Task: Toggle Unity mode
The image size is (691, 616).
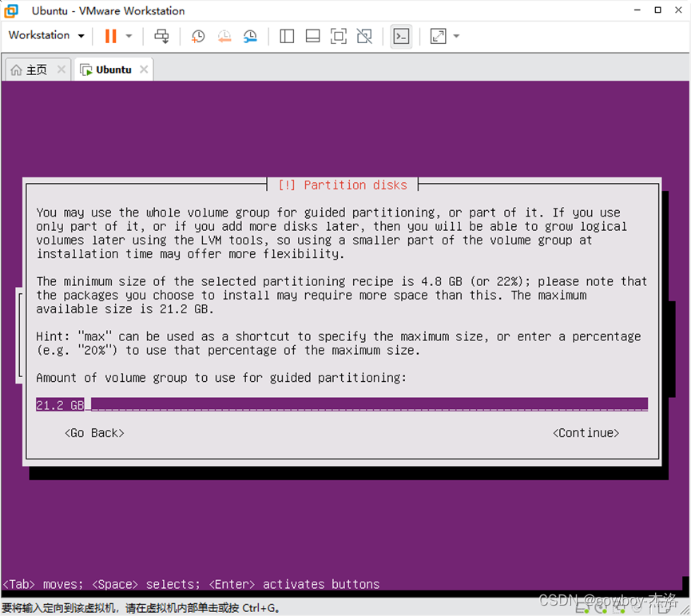Action: click(363, 36)
